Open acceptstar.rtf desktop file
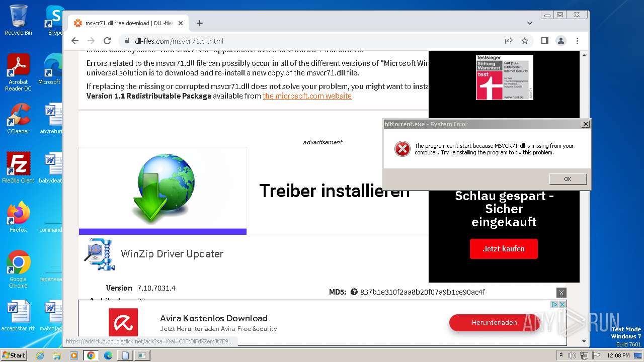The height and width of the screenshot is (362, 644). [x=18, y=316]
